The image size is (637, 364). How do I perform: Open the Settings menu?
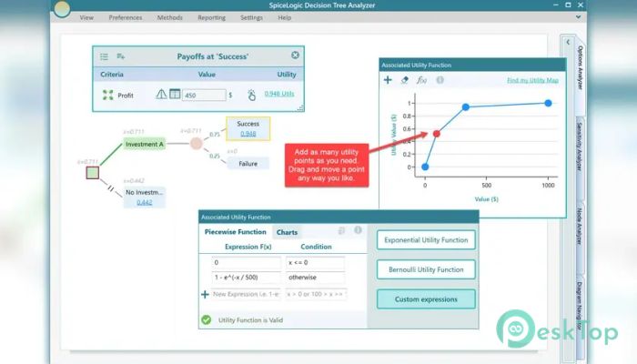click(251, 17)
